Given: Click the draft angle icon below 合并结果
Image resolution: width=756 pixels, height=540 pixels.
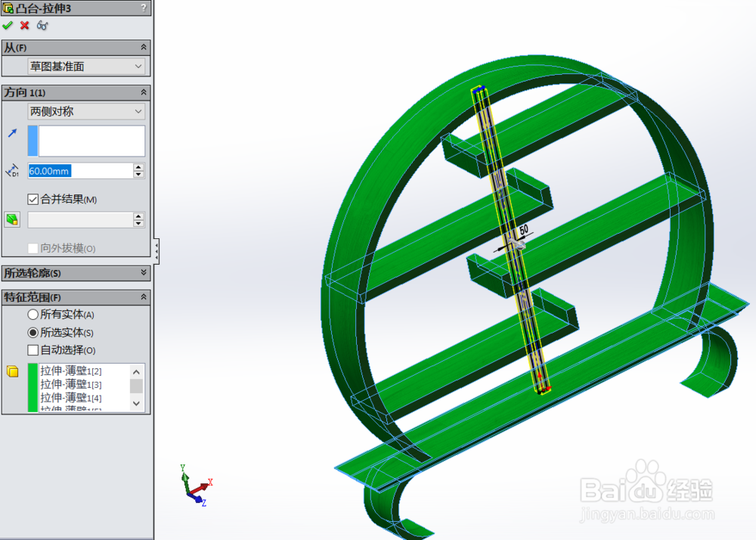Looking at the screenshot, I should [x=11, y=219].
